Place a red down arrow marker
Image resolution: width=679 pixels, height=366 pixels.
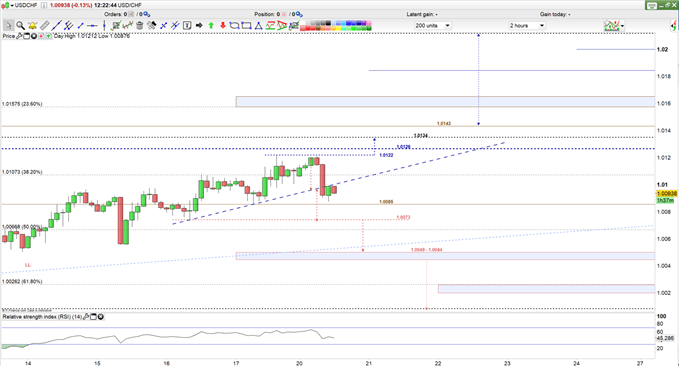click(223, 25)
